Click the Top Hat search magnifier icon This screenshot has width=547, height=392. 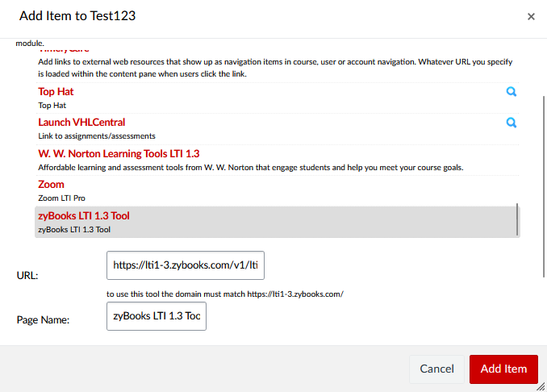(x=511, y=92)
